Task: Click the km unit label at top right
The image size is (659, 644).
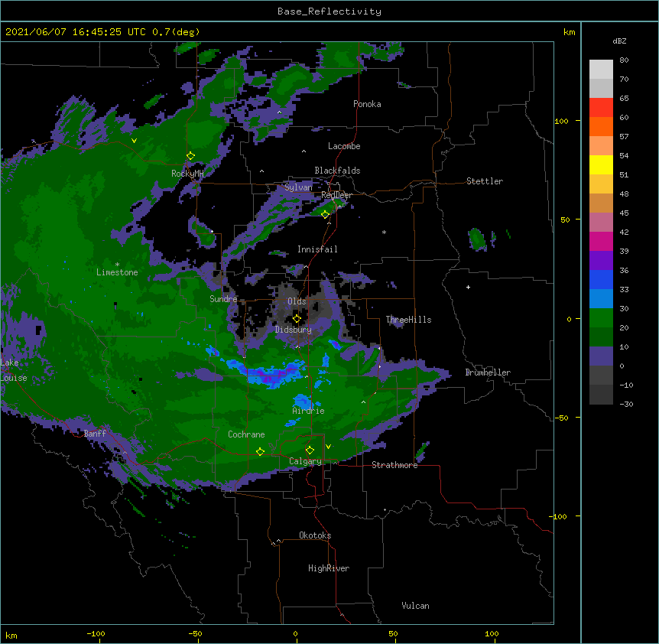Action: 570,32
